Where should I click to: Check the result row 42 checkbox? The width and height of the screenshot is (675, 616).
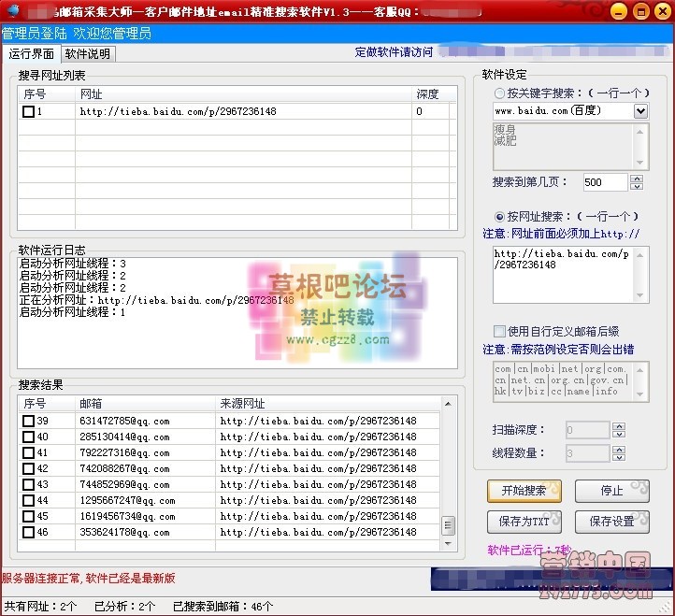point(28,469)
